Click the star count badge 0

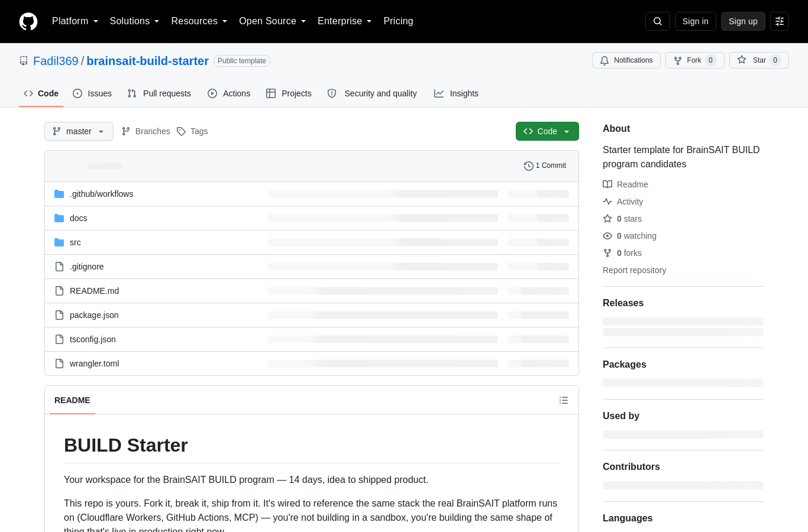coord(775,60)
